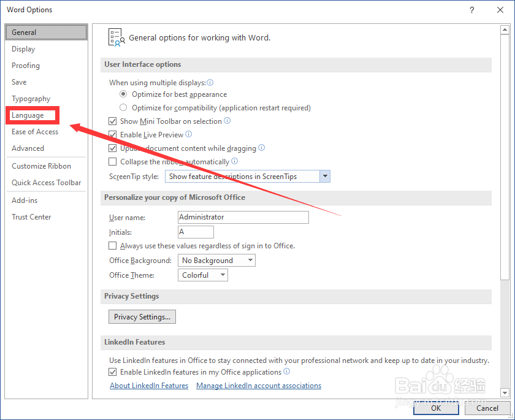Toggle Show Mini Toolbar on selection
515x420 pixels.
(x=113, y=121)
